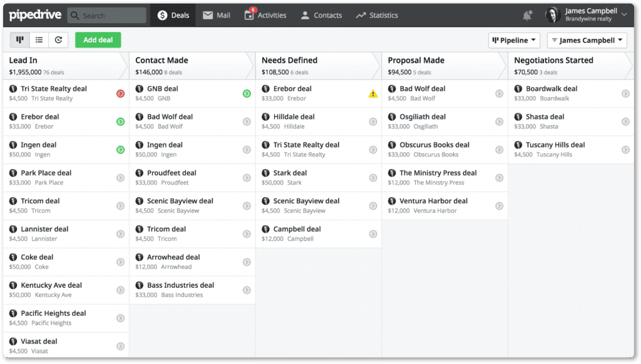The width and height of the screenshot is (641, 364).
Task: Switch to pipeline board view
Action: tap(20, 40)
